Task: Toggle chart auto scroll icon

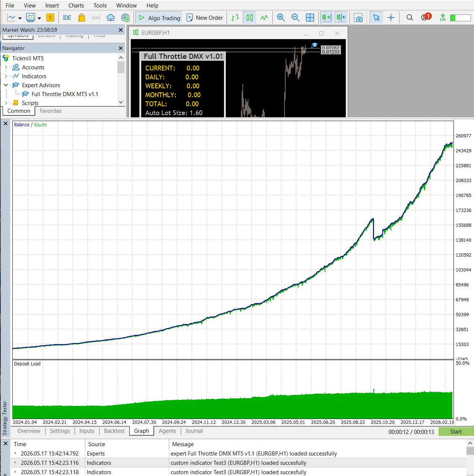Action: coord(327,18)
